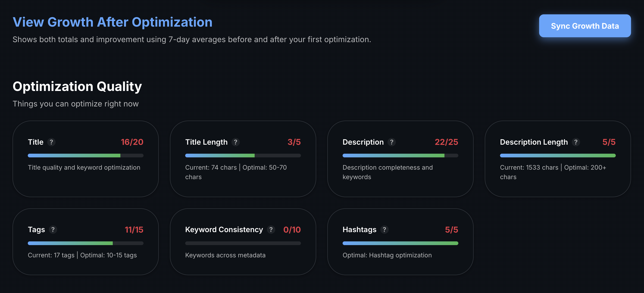Click the Title Length progress bar
The width and height of the screenshot is (644, 293).
click(243, 156)
